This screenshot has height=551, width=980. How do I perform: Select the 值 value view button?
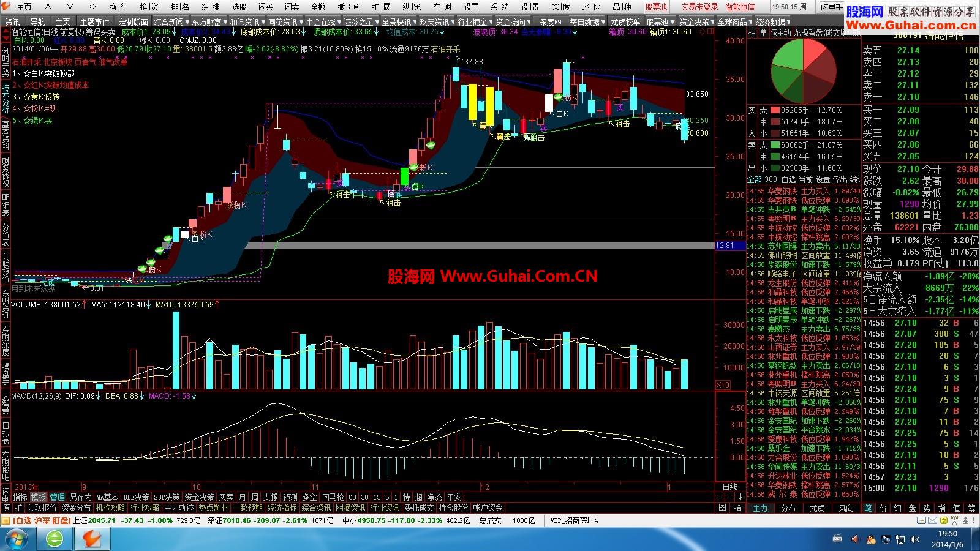957,508
